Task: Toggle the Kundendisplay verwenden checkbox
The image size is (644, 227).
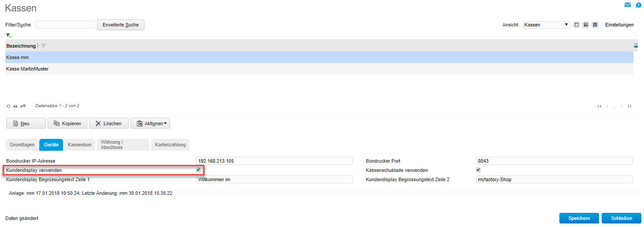Action: click(x=199, y=170)
